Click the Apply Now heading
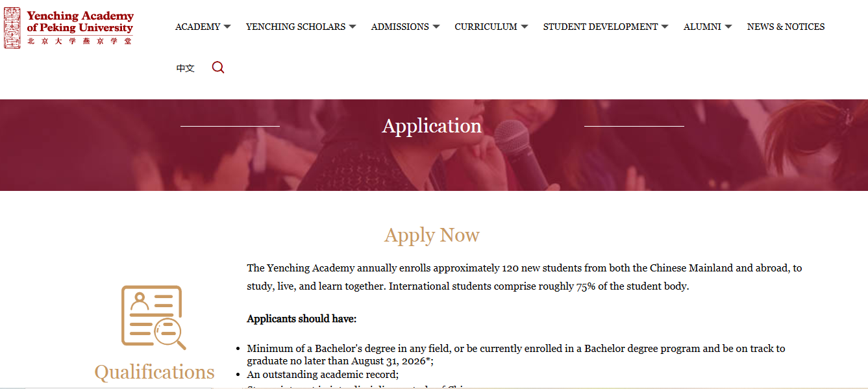 [x=432, y=235]
